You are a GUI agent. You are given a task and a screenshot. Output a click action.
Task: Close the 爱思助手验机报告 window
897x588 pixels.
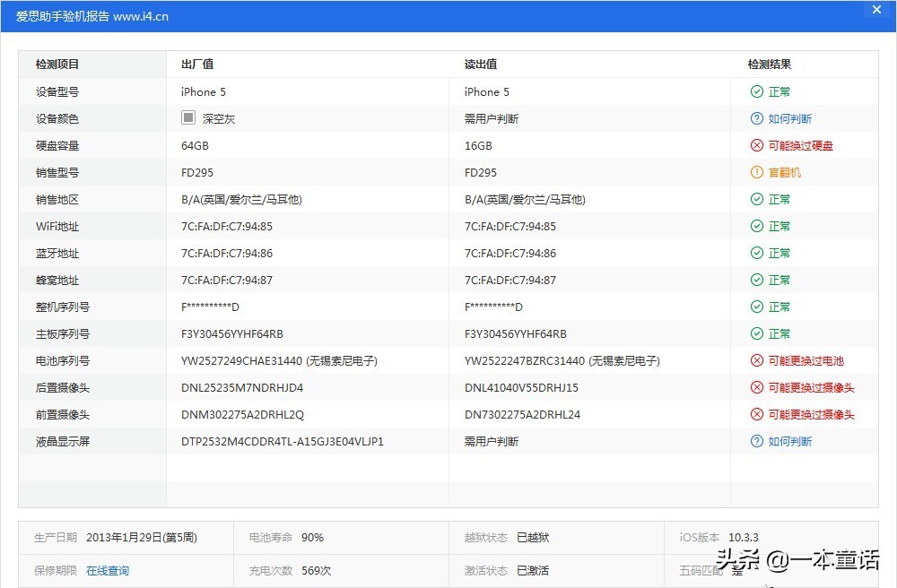pos(876,10)
